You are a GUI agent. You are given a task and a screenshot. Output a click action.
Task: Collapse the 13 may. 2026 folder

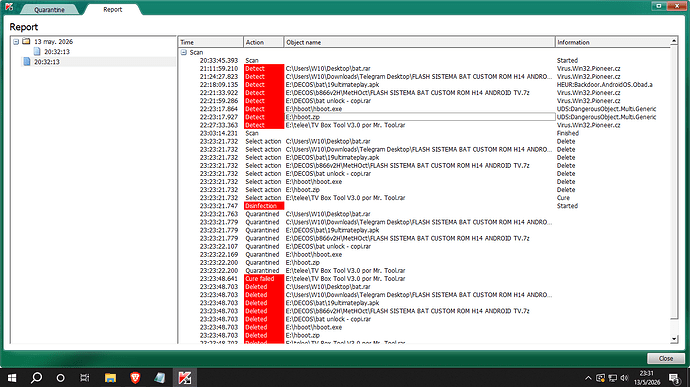(x=16, y=42)
